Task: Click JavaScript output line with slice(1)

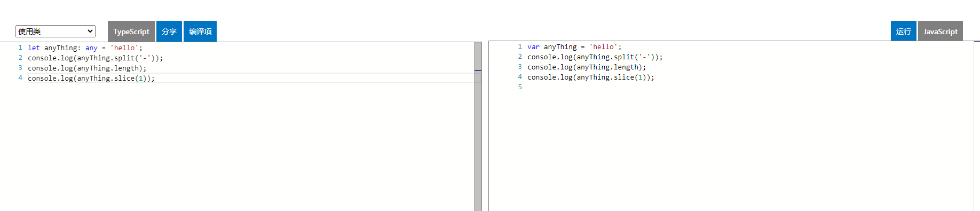Action: 591,77
